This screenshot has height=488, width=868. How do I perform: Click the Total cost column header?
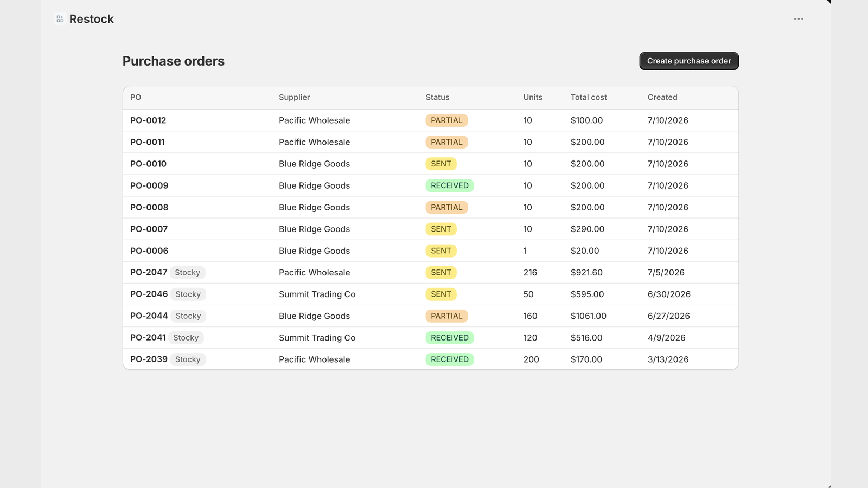(x=589, y=98)
